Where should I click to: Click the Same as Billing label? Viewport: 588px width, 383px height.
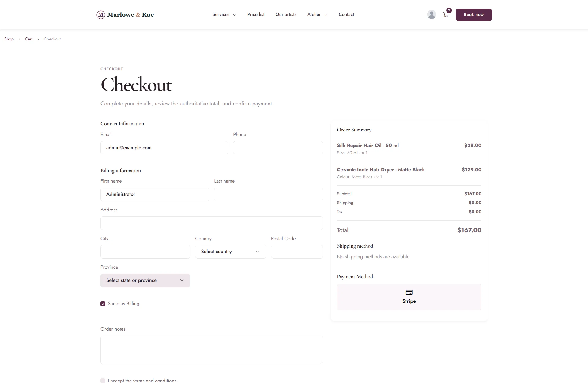click(x=123, y=304)
